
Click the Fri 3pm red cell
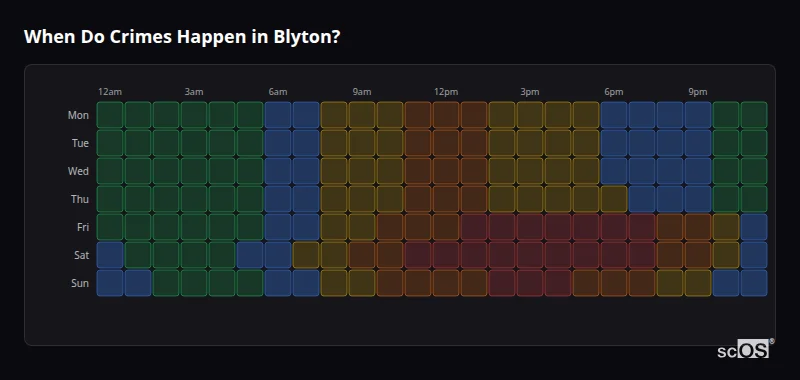[530, 227]
